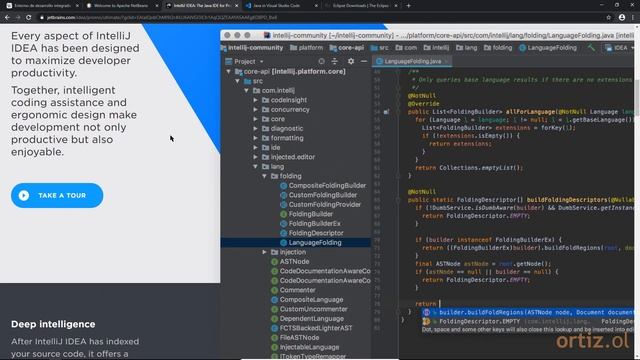The height and width of the screenshot is (360, 640).
Task: Collapse the com.intellij package
Action: [x=247, y=91]
